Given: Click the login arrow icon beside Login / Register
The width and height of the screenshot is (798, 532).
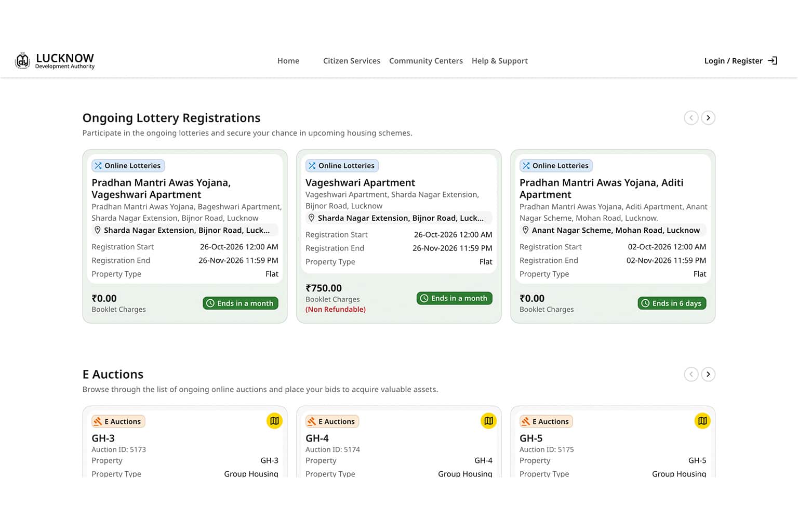Looking at the screenshot, I should click(773, 61).
